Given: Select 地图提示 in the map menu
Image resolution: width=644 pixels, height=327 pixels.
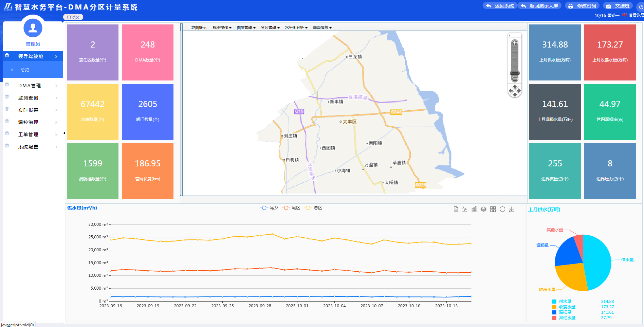Looking at the screenshot, I should tap(199, 28).
